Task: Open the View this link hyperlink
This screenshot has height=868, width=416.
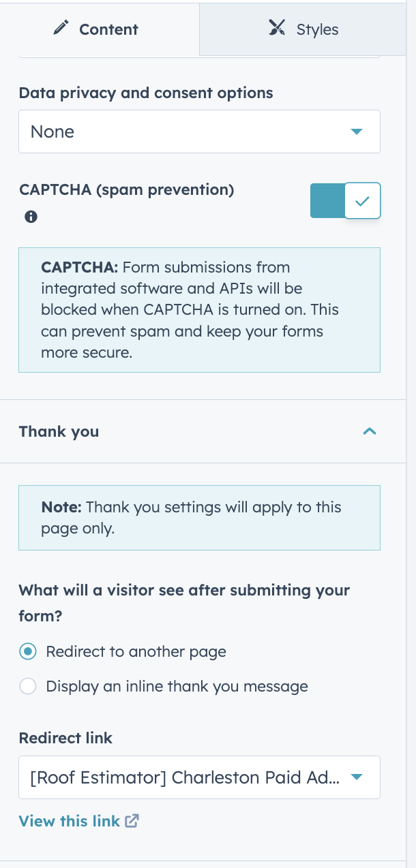Action: (x=70, y=821)
